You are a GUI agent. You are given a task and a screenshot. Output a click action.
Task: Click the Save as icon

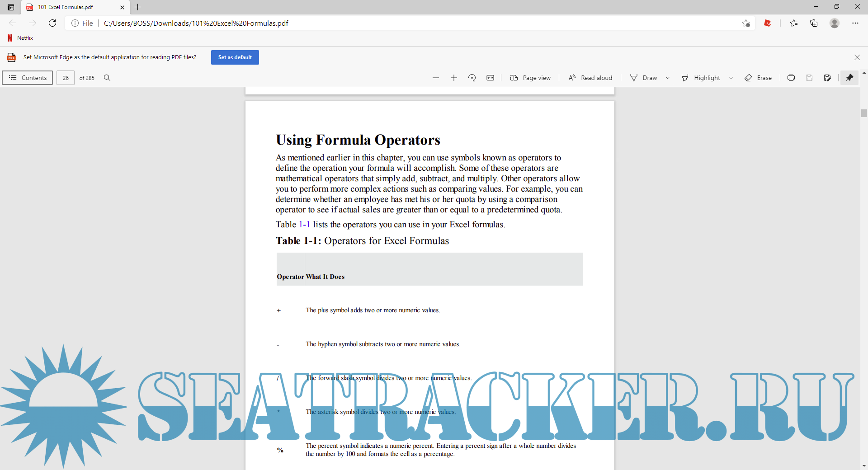coord(827,78)
